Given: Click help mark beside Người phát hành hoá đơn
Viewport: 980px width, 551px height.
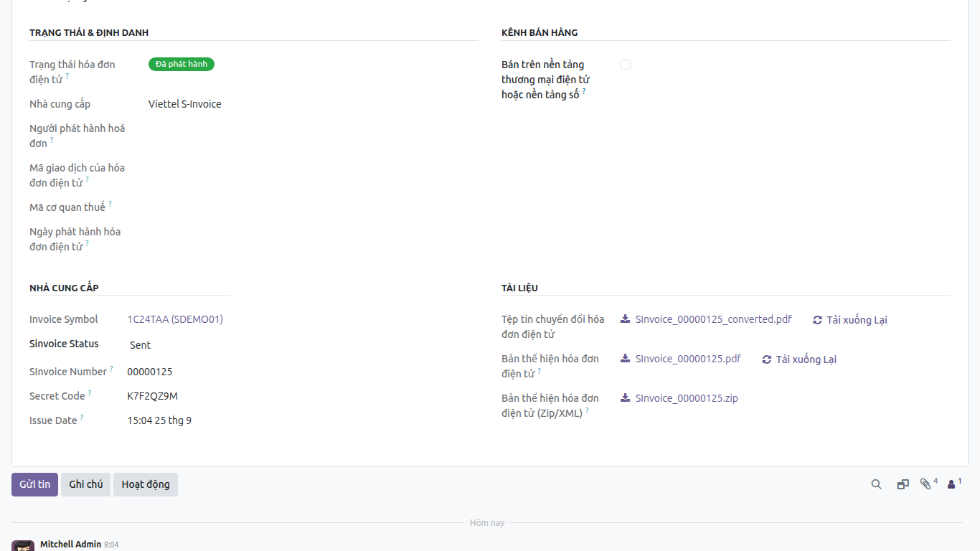Looking at the screenshot, I should pos(52,140).
